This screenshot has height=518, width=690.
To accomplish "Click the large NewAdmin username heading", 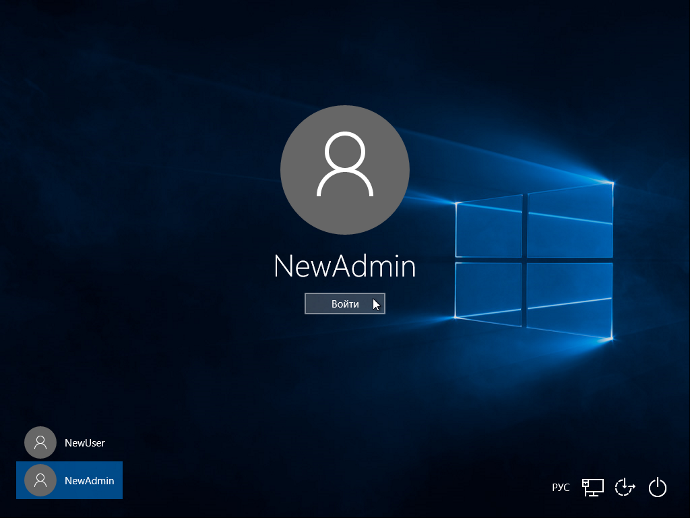I will point(345,266).
